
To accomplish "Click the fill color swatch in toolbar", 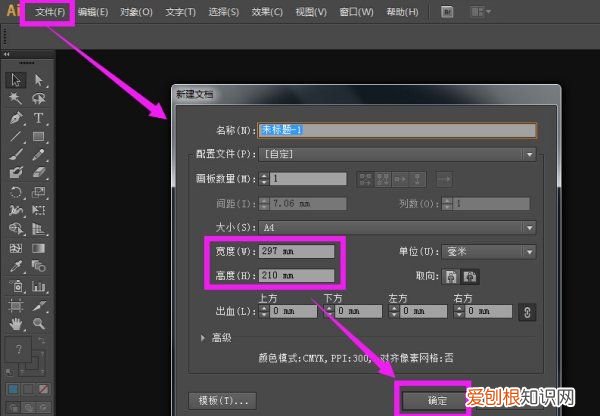I will (16, 352).
